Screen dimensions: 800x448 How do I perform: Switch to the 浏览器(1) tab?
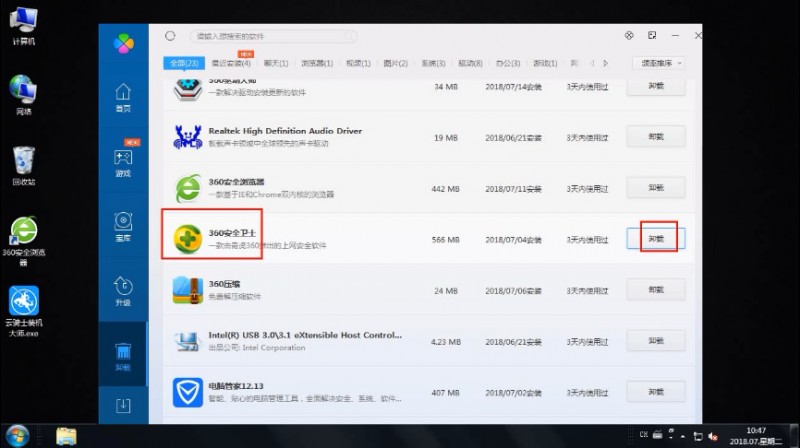click(317, 63)
